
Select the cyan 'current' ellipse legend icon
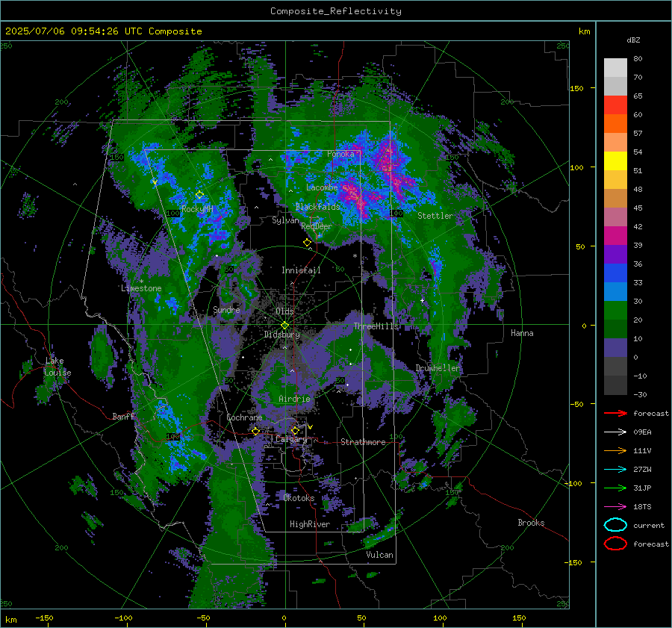click(x=615, y=525)
